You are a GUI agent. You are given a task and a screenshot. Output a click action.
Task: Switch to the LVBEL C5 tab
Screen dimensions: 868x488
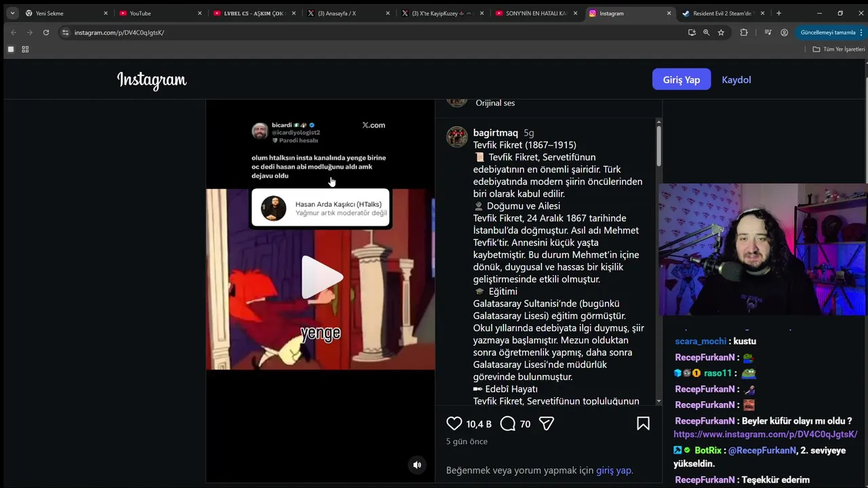coord(254,13)
